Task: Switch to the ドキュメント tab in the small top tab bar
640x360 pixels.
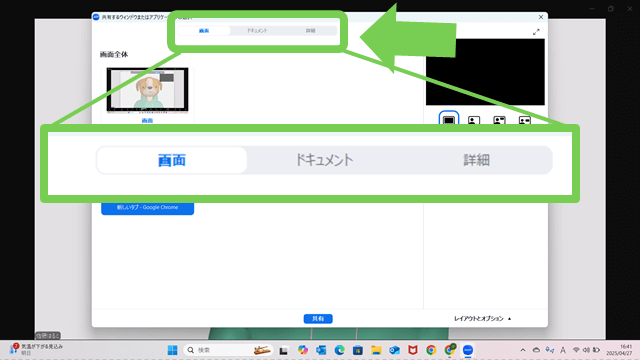Action: [x=257, y=31]
